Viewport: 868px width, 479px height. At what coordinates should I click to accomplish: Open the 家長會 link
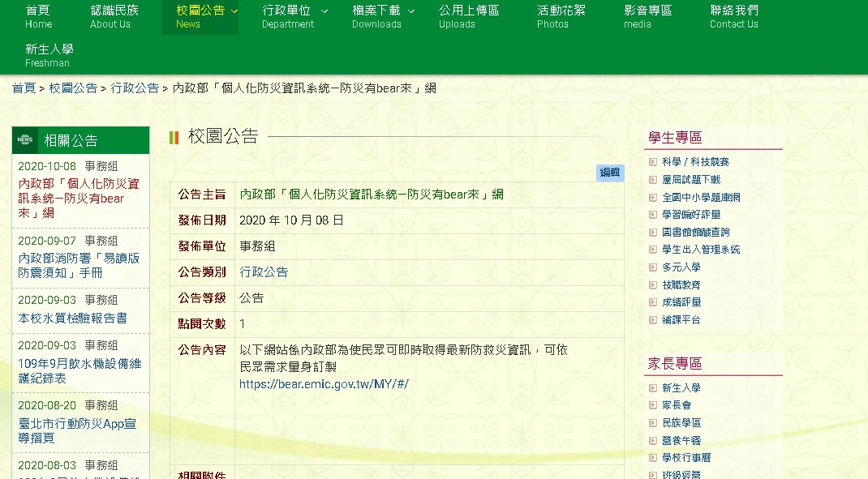677,405
